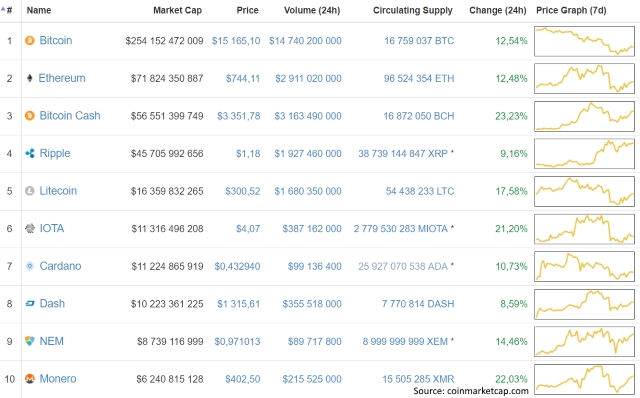Click Dash change 8,59%
The width and height of the screenshot is (640, 398).
pos(514,304)
